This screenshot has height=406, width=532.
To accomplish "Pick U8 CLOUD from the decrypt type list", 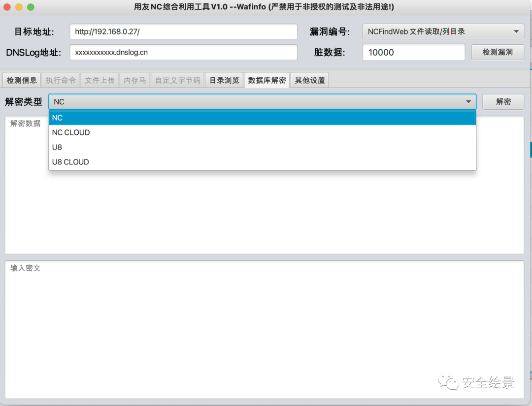I will (262, 162).
